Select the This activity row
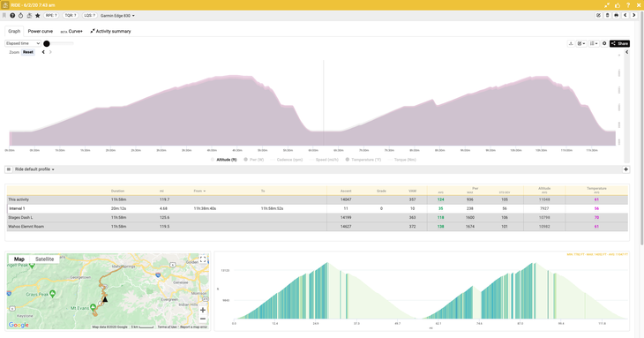Viewport: 644px width, 338px height. 317,199
